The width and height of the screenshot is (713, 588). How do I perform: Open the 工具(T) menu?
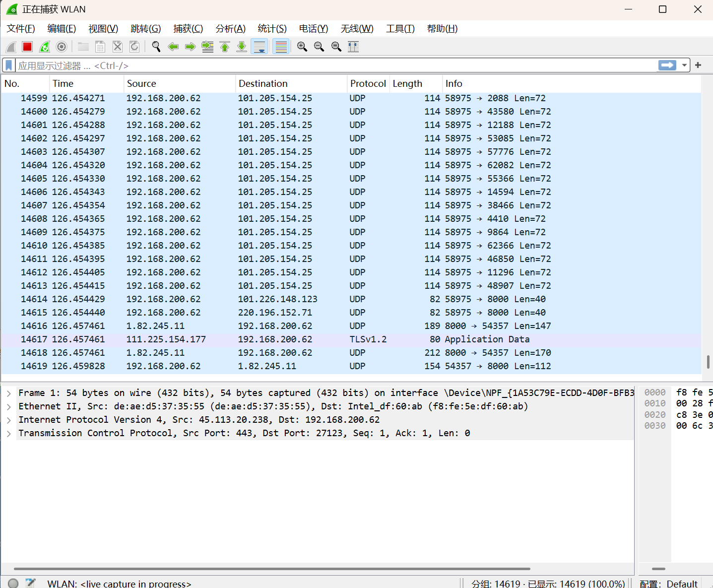(400, 29)
